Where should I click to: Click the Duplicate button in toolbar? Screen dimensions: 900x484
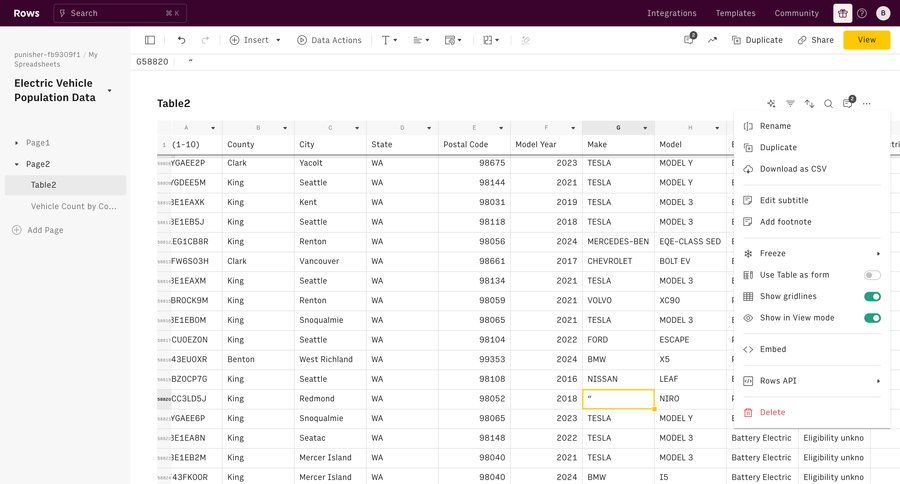757,40
